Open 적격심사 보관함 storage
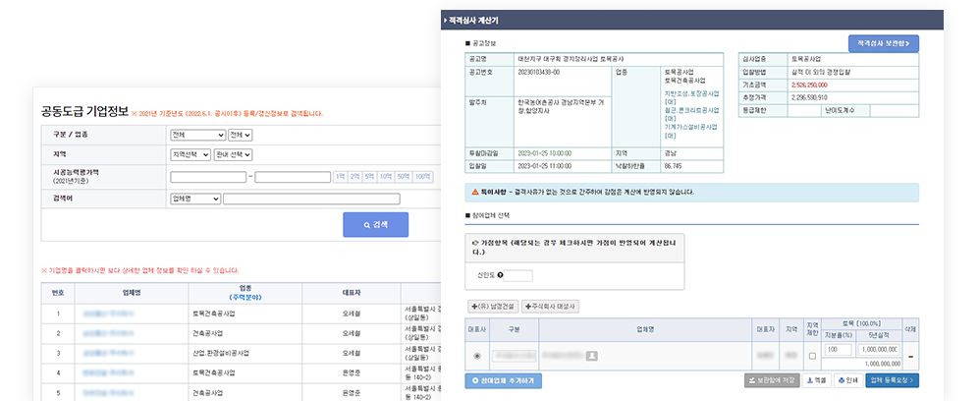980x401 pixels. coord(883,43)
